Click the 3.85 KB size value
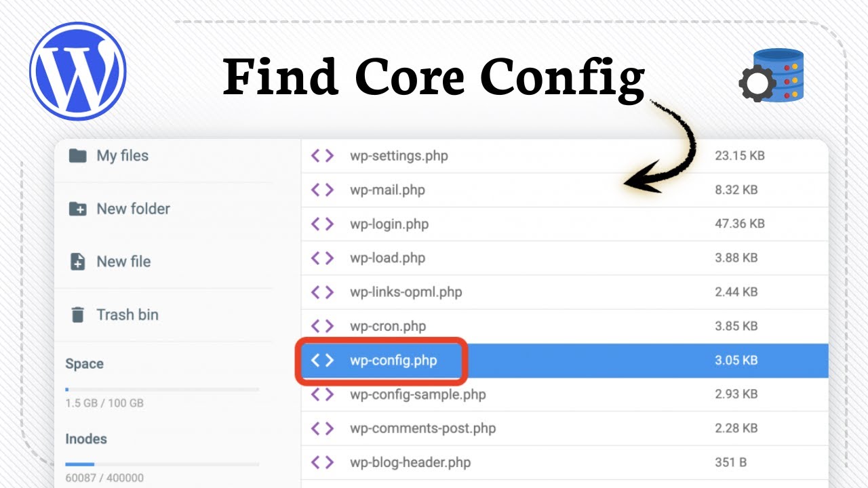 click(x=736, y=326)
